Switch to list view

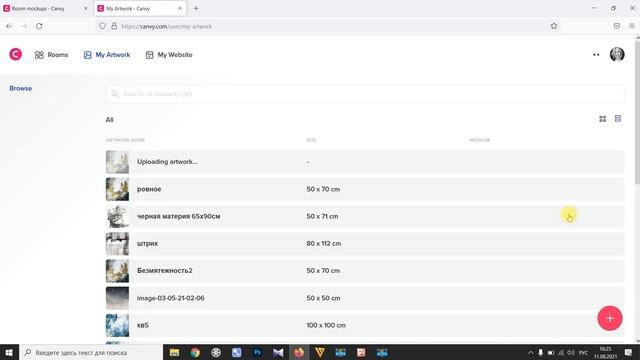tap(618, 119)
